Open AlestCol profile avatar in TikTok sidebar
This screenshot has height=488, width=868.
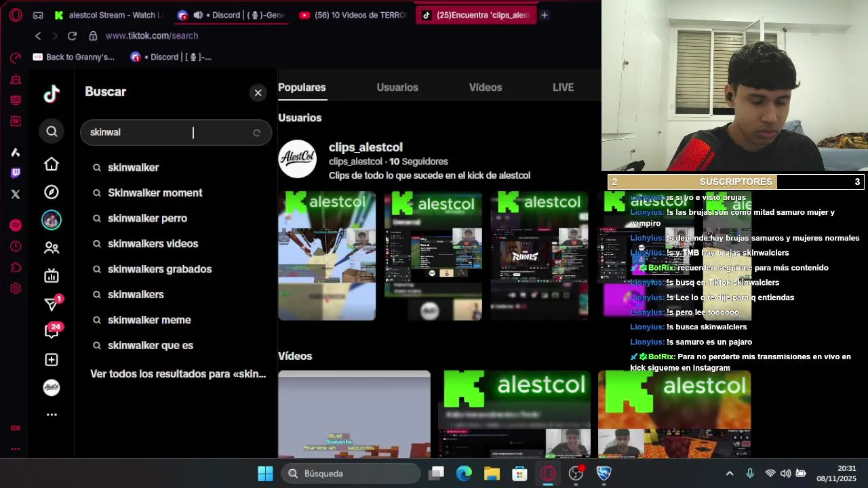pos(52,387)
